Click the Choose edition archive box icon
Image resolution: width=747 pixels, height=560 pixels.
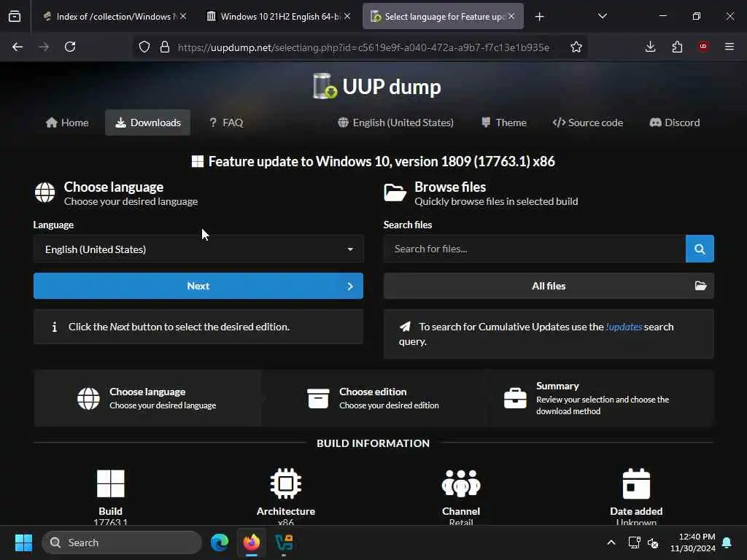(x=318, y=398)
